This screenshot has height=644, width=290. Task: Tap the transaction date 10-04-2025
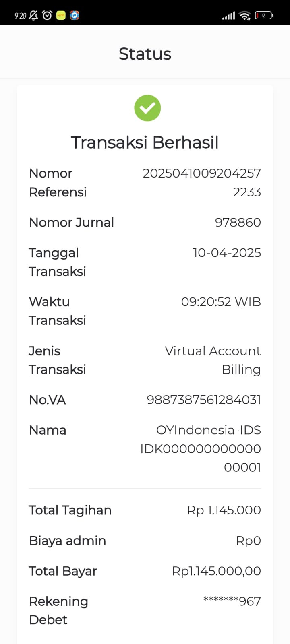tap(227, 253)
